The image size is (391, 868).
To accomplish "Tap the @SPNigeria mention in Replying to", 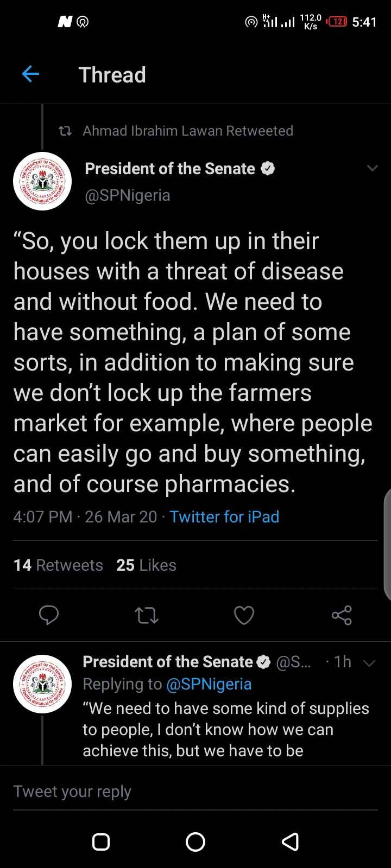I will (209, 685).
